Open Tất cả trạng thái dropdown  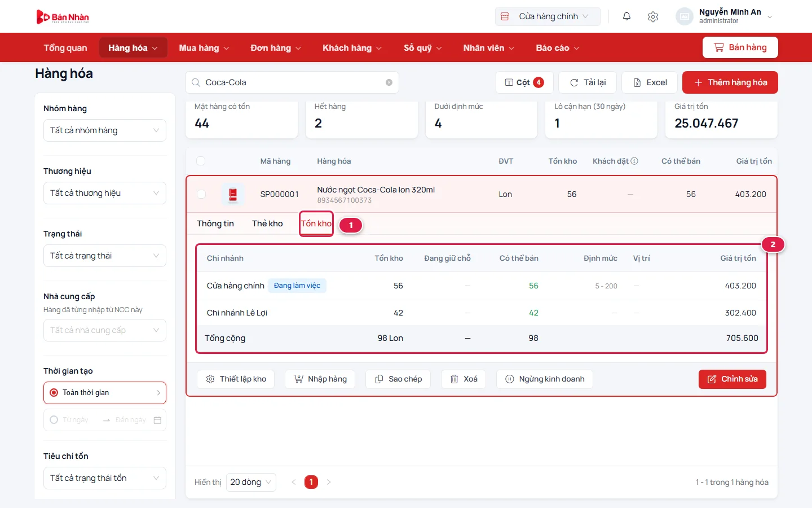(105, 256)
